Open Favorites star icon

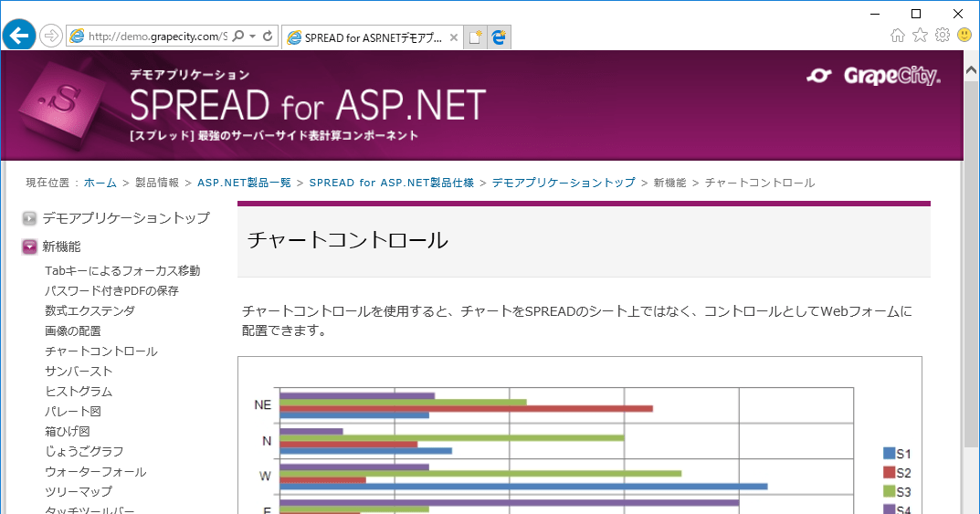click(x=920, y=36)
